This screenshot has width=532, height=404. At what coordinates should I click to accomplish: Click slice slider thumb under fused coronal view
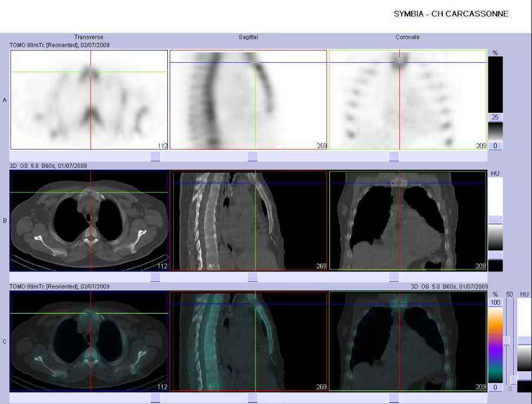[x=393, y=398]
